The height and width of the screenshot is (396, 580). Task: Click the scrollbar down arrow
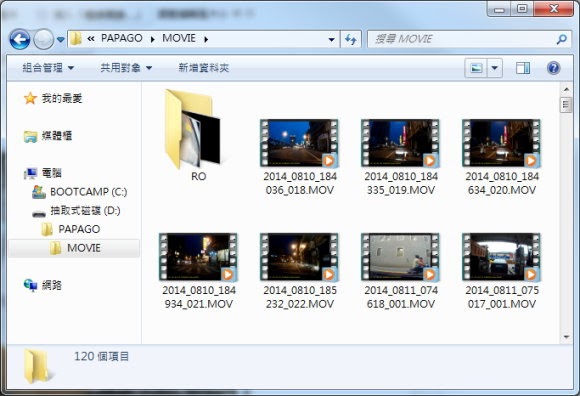pos(567,337)
